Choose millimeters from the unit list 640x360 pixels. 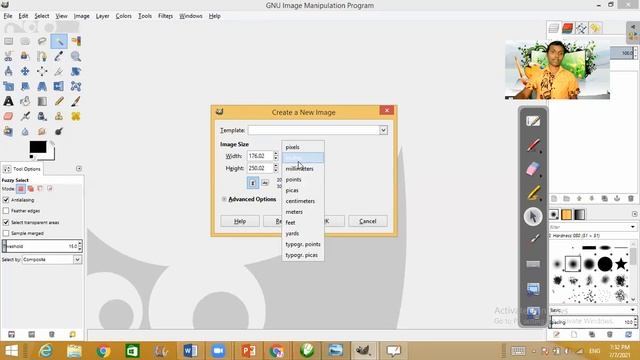(x=300, y=169)
